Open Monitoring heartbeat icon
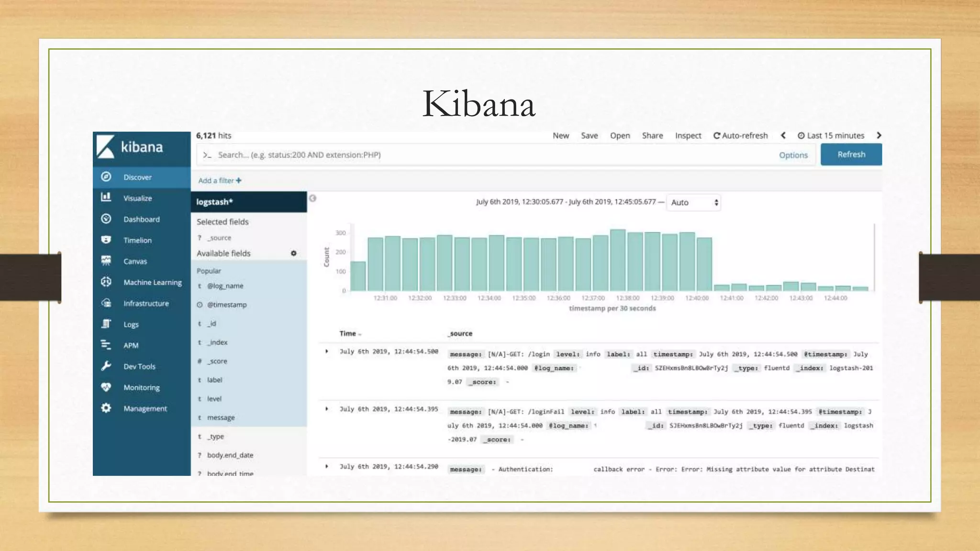The height and width of the screenshot is (551, 980). [x=106, y=387]
